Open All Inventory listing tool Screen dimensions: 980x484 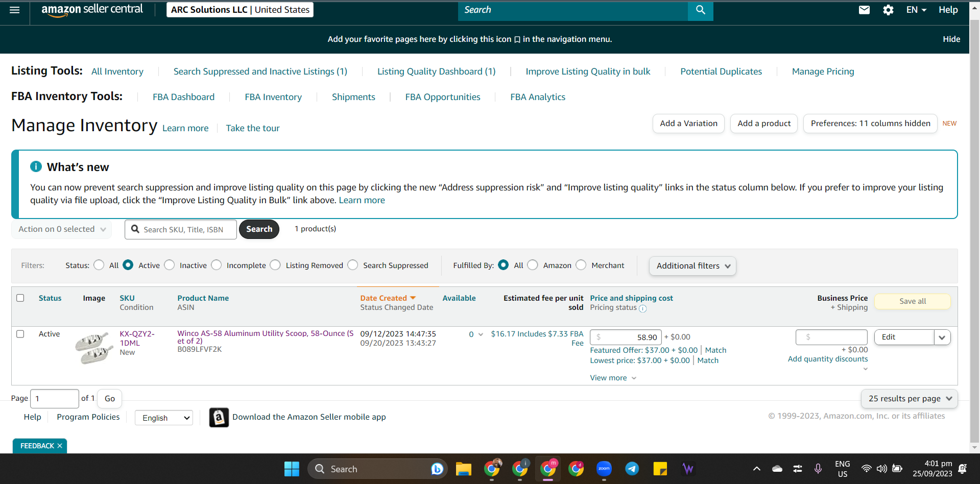[117, 71]
